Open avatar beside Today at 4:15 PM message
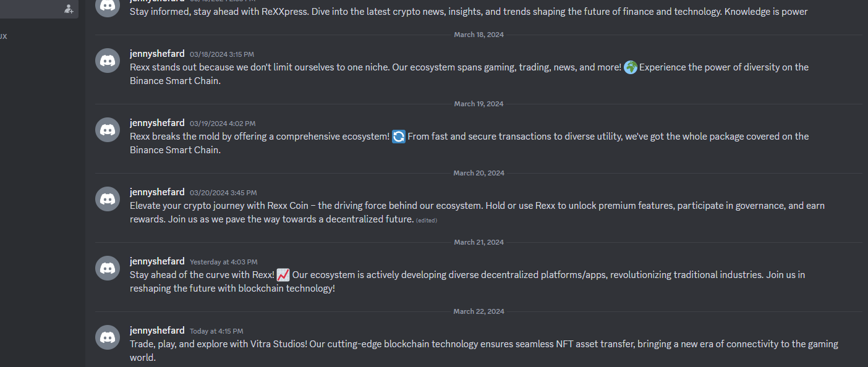Screen dimensions: 868x367 pos(108,337)
